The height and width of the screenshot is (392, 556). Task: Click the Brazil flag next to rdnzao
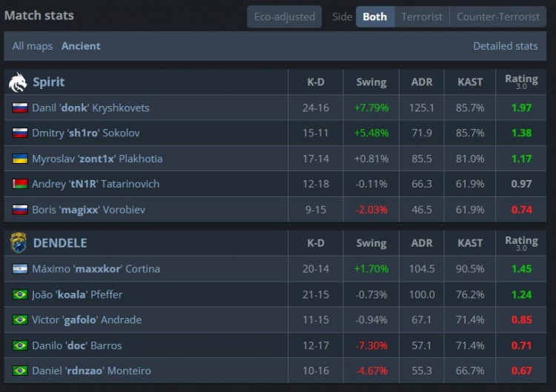[x=20, y=371]
